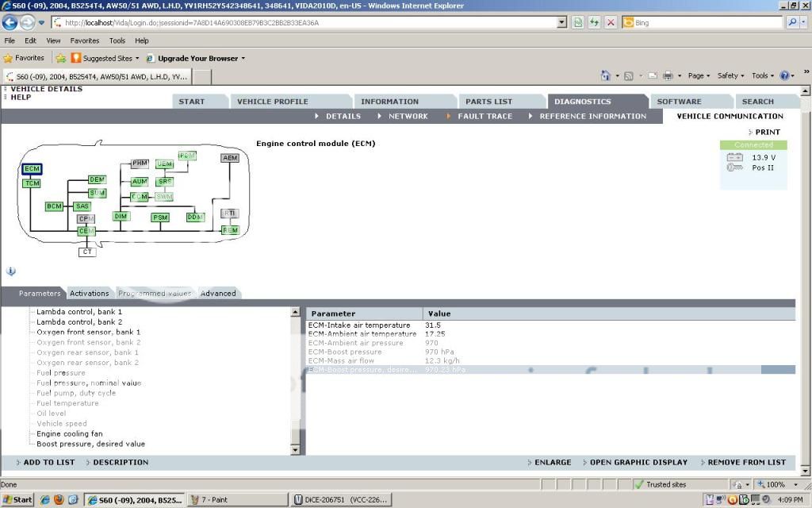
Task: Expand the Safety dropdown menu
Action: tap(730, 75)
